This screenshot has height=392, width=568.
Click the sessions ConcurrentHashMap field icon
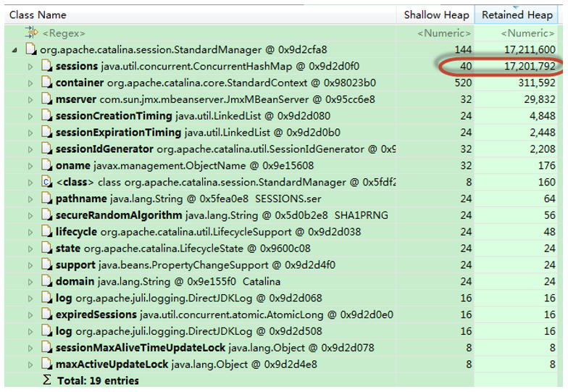tap(46, 67)
